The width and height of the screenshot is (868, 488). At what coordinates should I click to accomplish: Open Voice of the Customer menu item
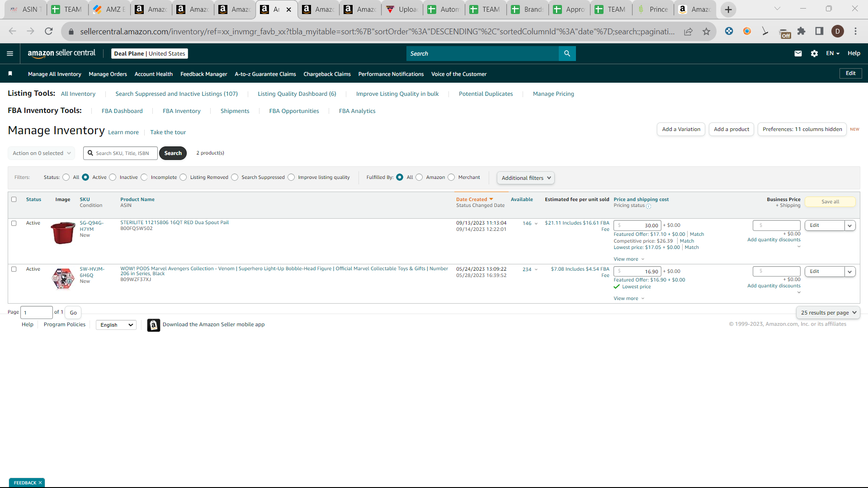coord(459,74)
